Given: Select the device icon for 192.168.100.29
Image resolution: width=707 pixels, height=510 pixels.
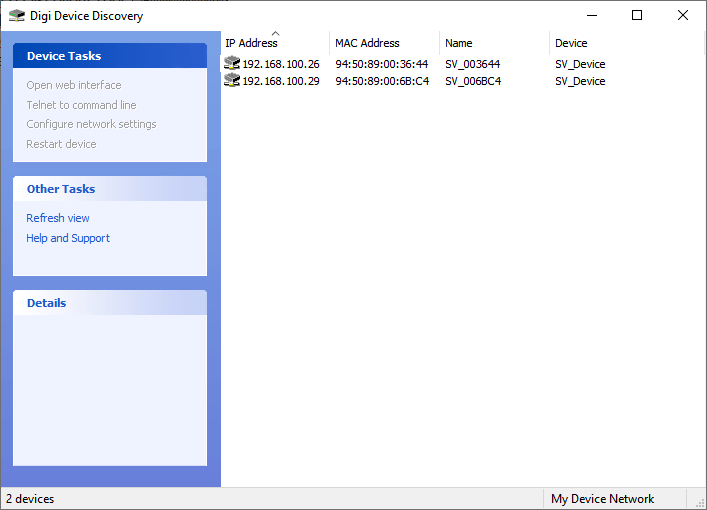Looking at the screenshot, I should coord(232,81).
